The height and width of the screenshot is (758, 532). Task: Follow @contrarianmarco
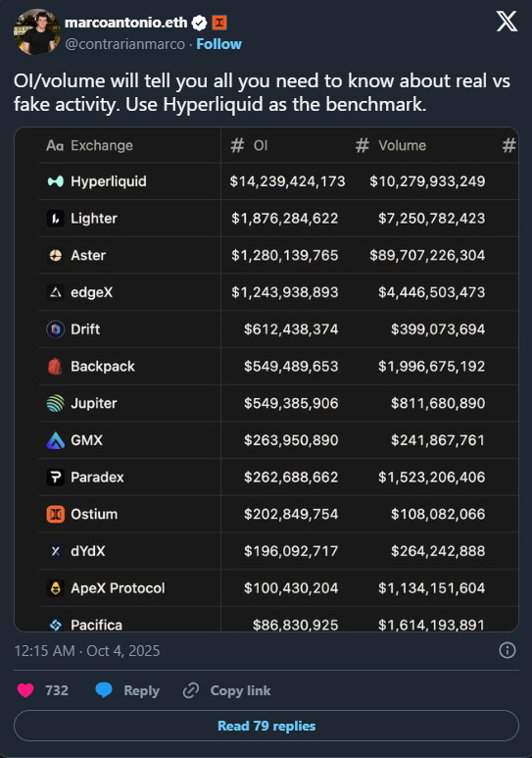click(218, 44)
